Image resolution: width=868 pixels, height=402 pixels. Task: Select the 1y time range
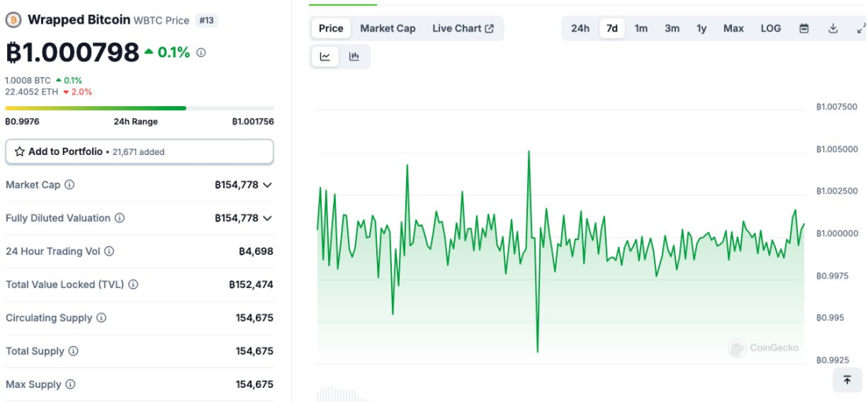tap(701, 28)
